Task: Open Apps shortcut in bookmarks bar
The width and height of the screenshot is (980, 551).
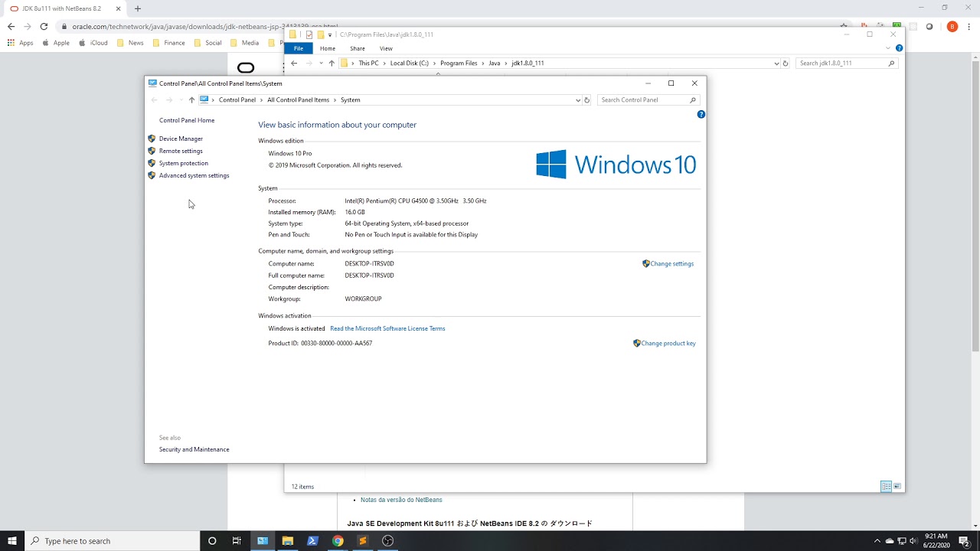Action: 21,43
